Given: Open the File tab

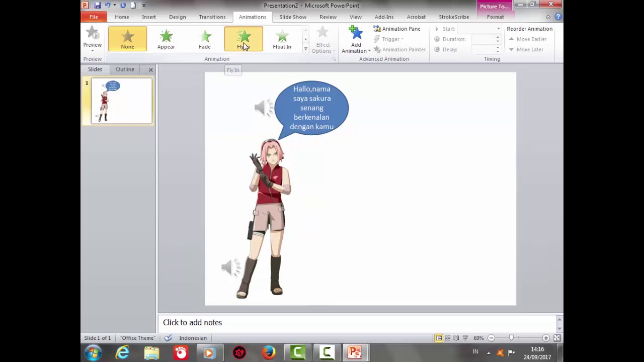Looking at the screenshot, I should (94, 17).
